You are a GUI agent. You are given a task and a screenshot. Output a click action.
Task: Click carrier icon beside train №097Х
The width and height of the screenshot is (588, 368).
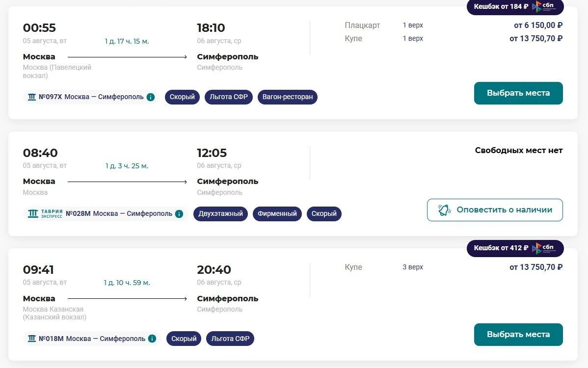click(x=32, y=97)
